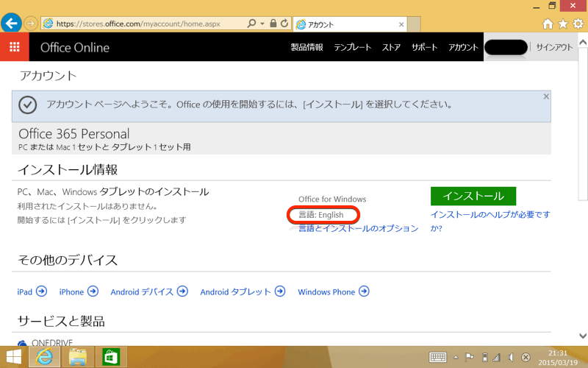
Task: Open the 製品情報 menu item
Action: point(306,47)
